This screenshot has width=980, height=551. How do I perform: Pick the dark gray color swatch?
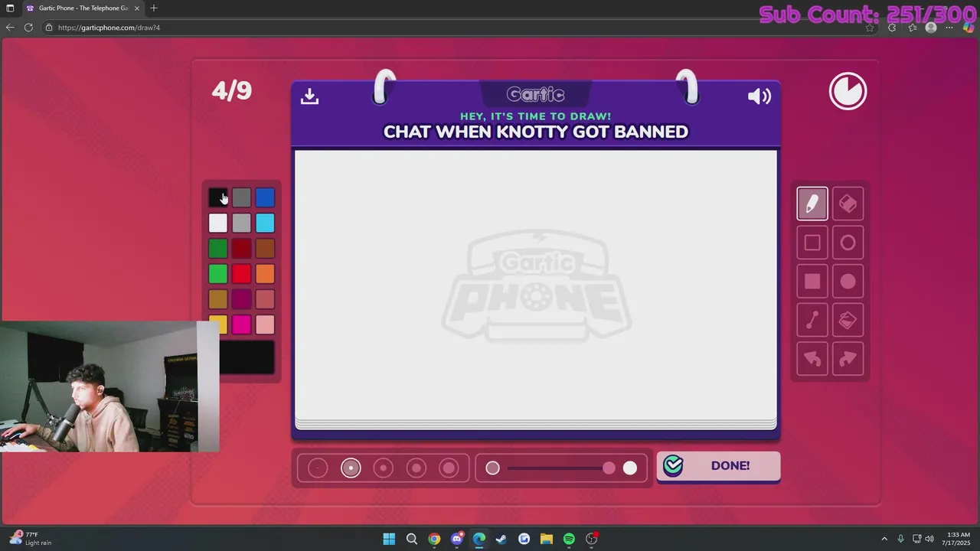pos(241,198)
